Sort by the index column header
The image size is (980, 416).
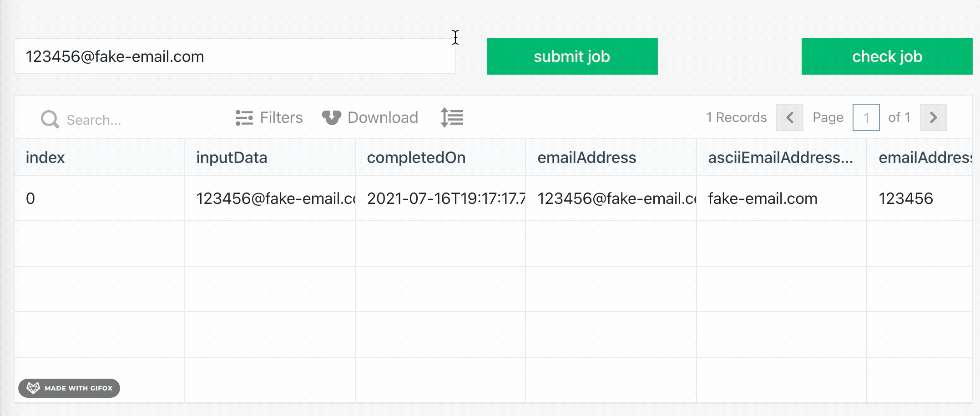[x=45, y=157]
